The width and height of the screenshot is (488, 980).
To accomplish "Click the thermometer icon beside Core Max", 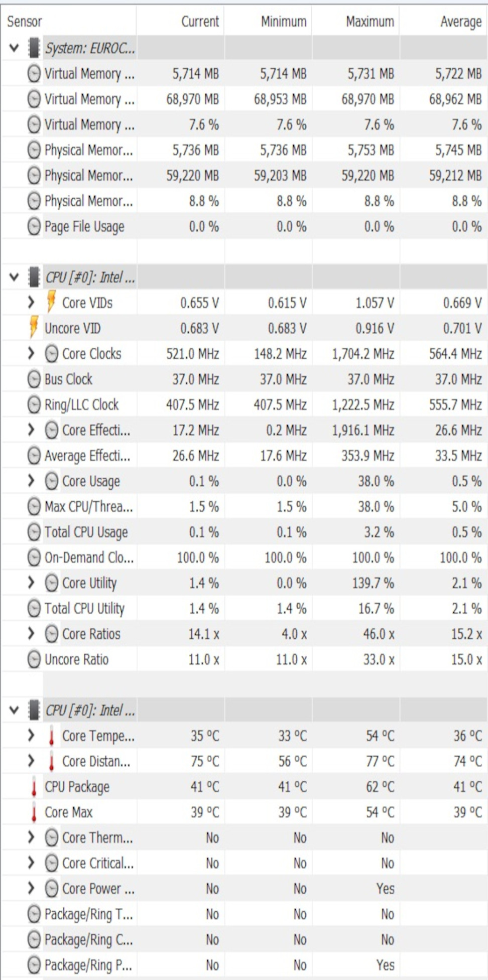I will (34, 812).
